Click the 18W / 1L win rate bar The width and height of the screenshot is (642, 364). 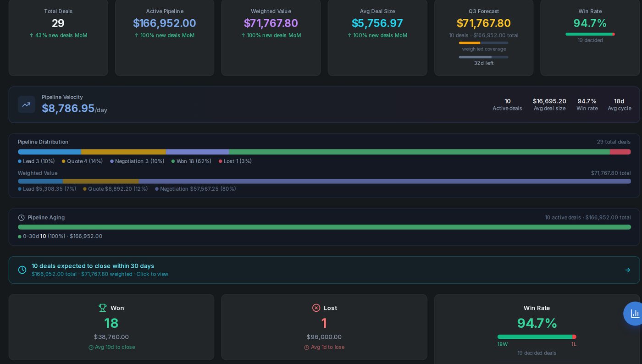[537, 336]
